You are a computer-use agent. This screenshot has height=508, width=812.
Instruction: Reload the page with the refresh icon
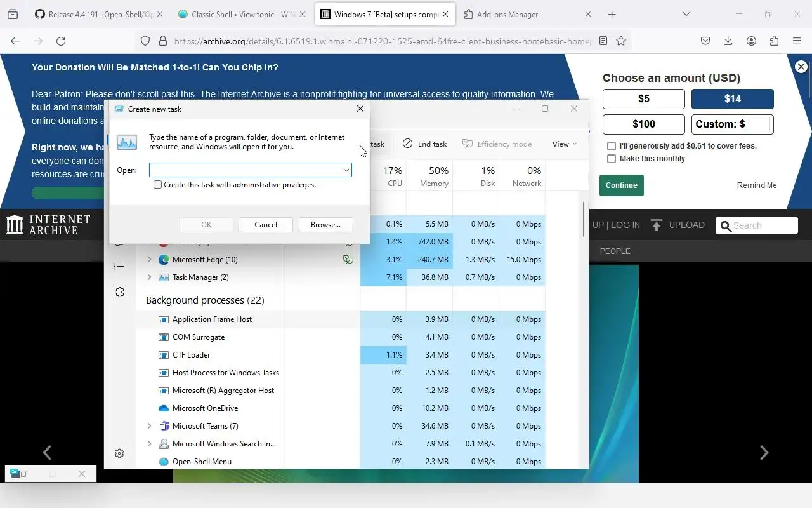61,41
